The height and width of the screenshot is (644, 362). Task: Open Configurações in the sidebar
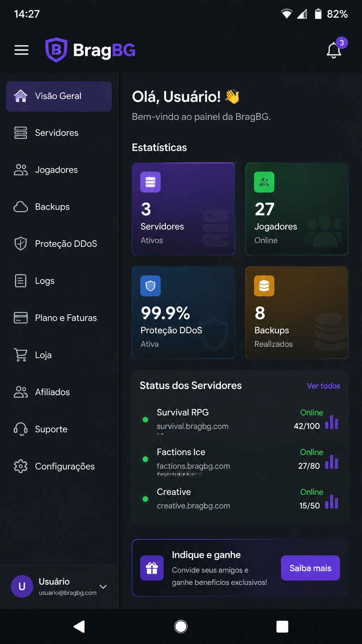(59, 466)
